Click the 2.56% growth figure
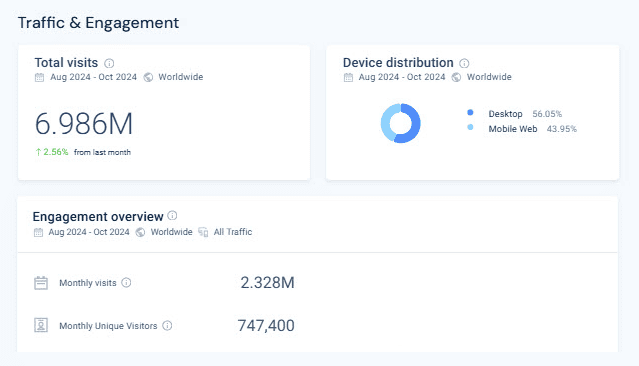Screen dimensions: 639x366 tap(56, 152)
